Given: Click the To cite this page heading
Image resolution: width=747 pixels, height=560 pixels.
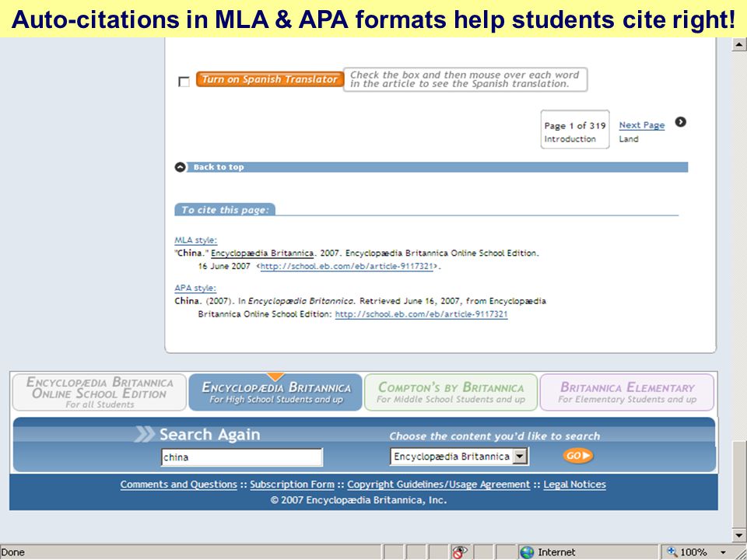Looking at the screenshot, I should [x=225, y=209].
